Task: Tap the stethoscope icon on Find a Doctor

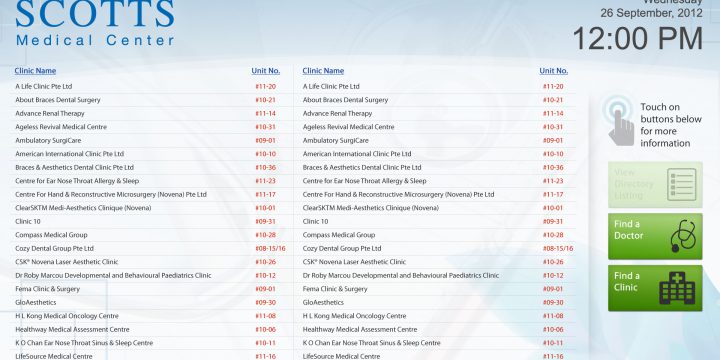Action: [x=683, y=236]
